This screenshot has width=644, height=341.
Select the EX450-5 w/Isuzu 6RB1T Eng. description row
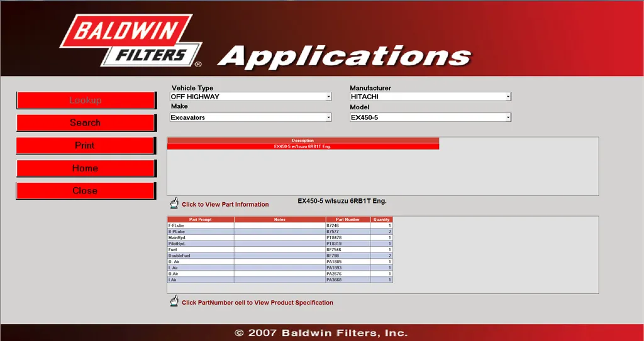303,146
